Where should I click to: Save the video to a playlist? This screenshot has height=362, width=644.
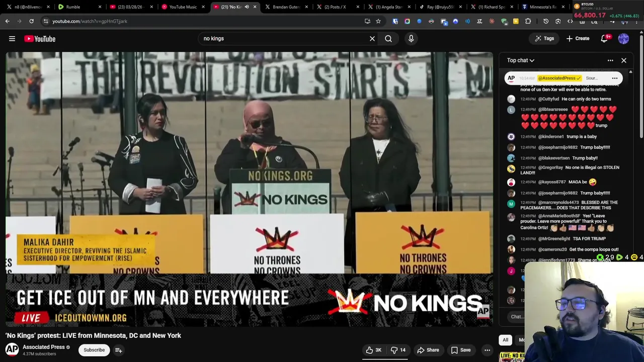pos(461,350)
